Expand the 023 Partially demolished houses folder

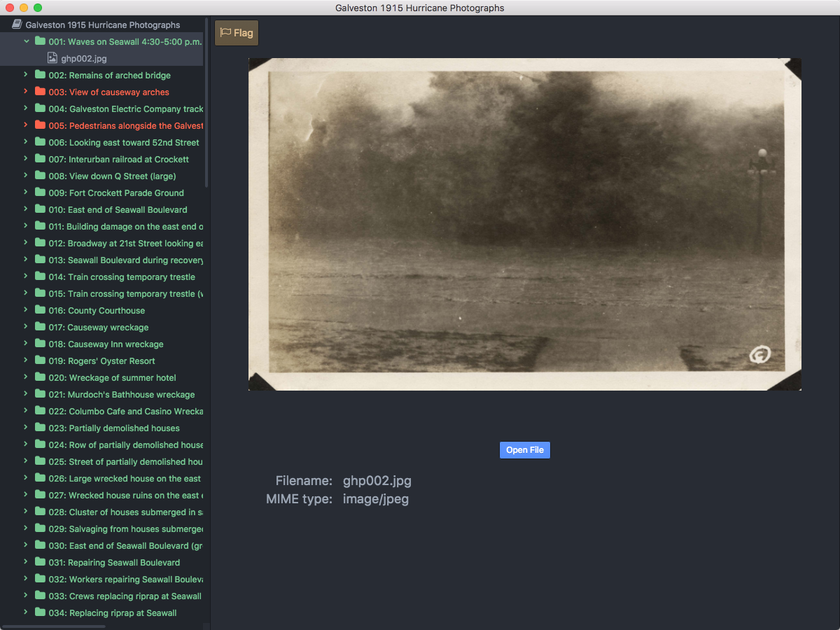pos(26,428)
